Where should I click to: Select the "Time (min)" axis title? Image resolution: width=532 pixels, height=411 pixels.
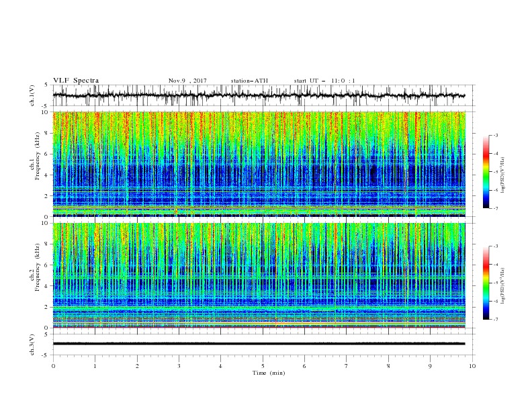click(x=269, y=373)
